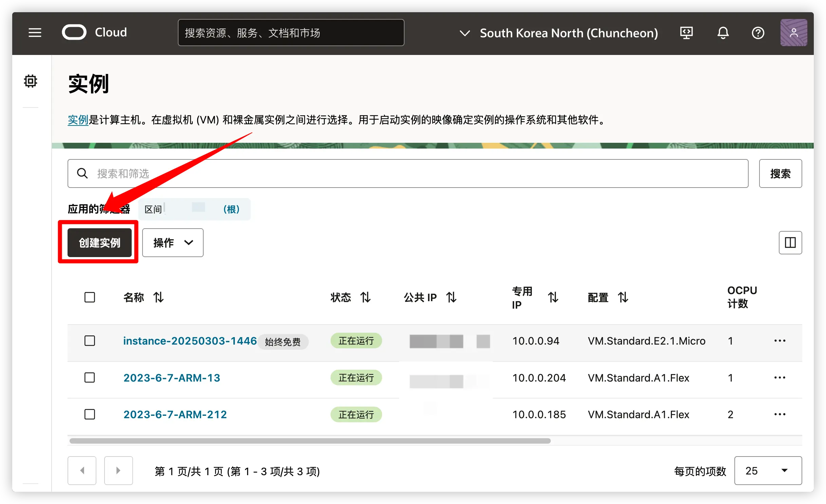Open the hamburger navigation menu
The height and width of the screenshot is (504, 826).
[35, 33]
